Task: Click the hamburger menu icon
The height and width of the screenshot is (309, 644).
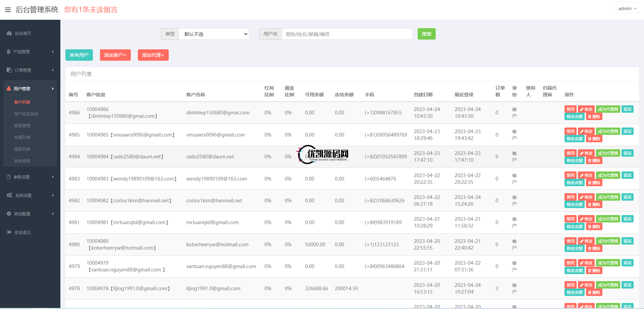Action: click(x=8, y=10)
